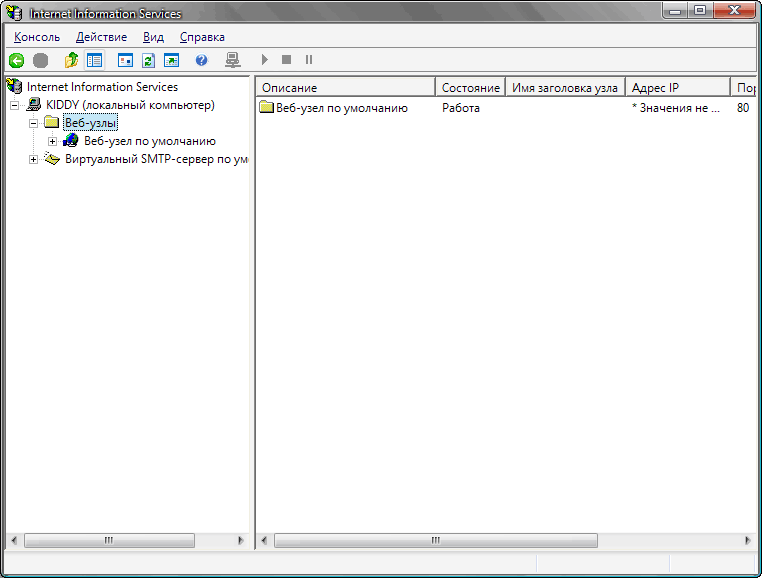This screenshot has height=578, width=762.
Task: Click the globe icon of Веб-узел по умолчанию
Action: (71, 140)
